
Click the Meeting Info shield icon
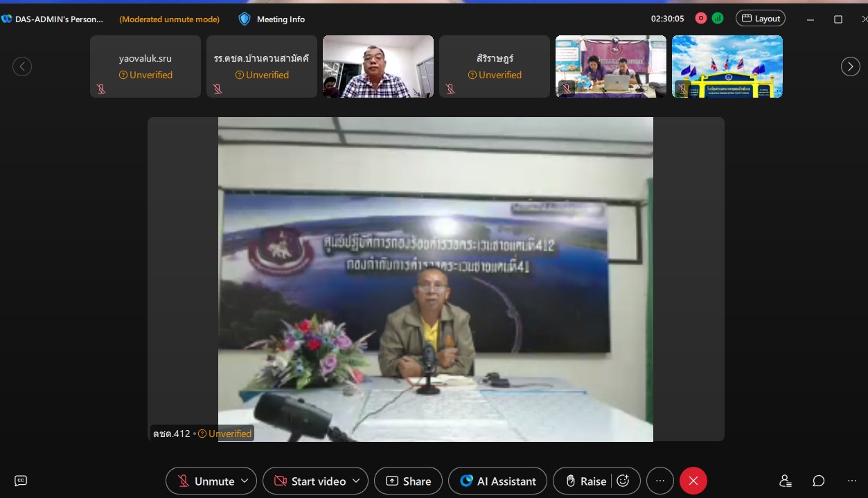pyautogui.click(x=245, y=19)
